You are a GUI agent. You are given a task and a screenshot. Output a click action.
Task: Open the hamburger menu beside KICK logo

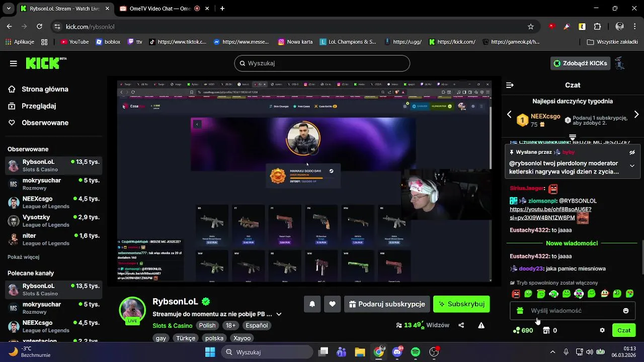(x=14, y=63)
